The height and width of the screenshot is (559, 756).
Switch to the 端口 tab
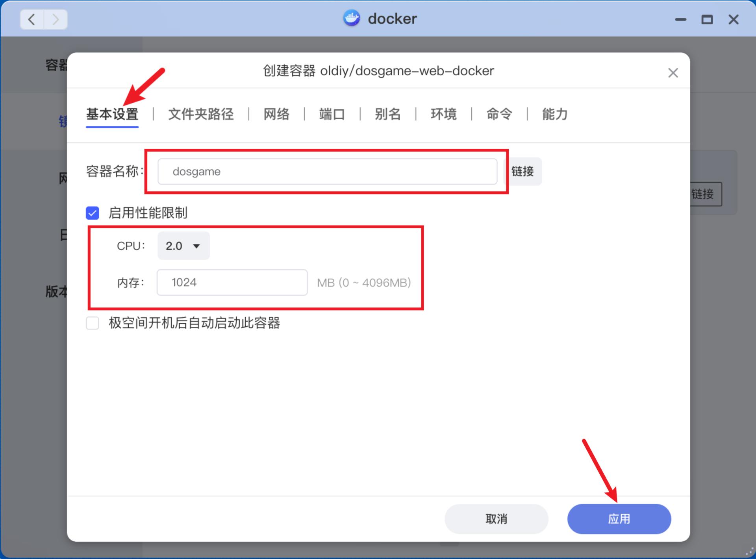(331, 114)
